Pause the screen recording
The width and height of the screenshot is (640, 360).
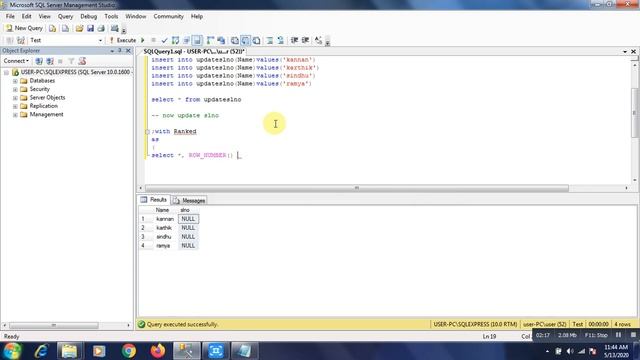pyautogui.click(x=619, y=335)
